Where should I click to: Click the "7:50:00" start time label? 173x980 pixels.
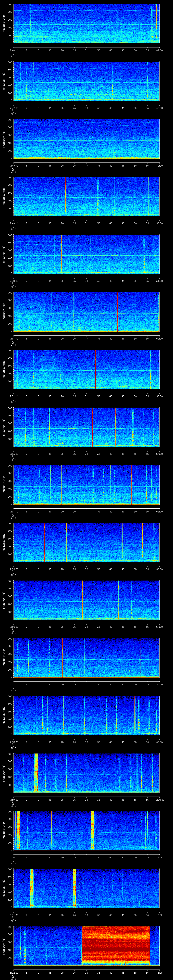14,281
